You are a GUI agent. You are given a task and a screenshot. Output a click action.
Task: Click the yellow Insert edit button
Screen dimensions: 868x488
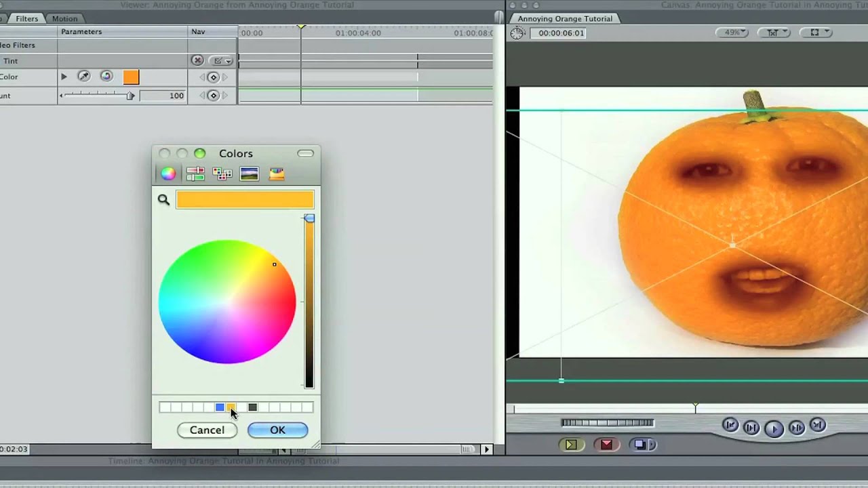coord(571,445)
